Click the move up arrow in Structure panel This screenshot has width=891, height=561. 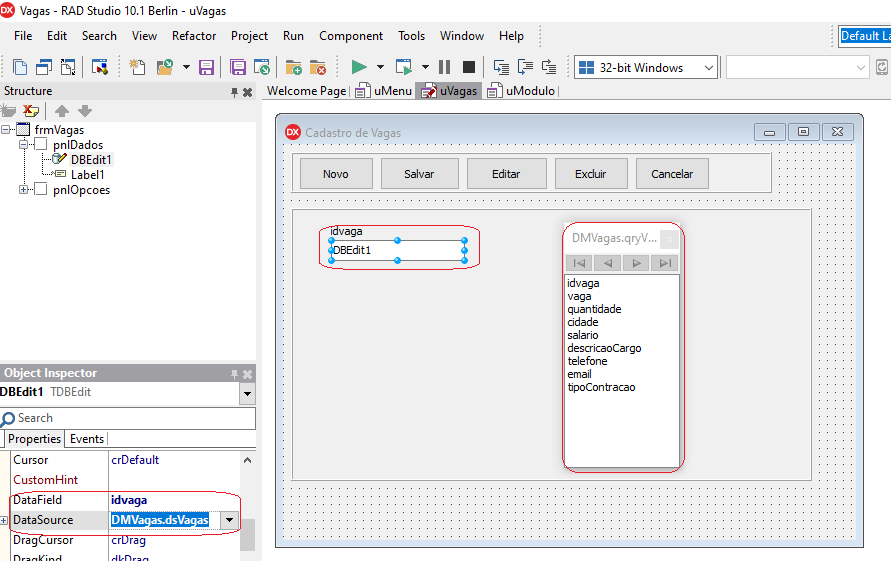[x=62, y=111]
